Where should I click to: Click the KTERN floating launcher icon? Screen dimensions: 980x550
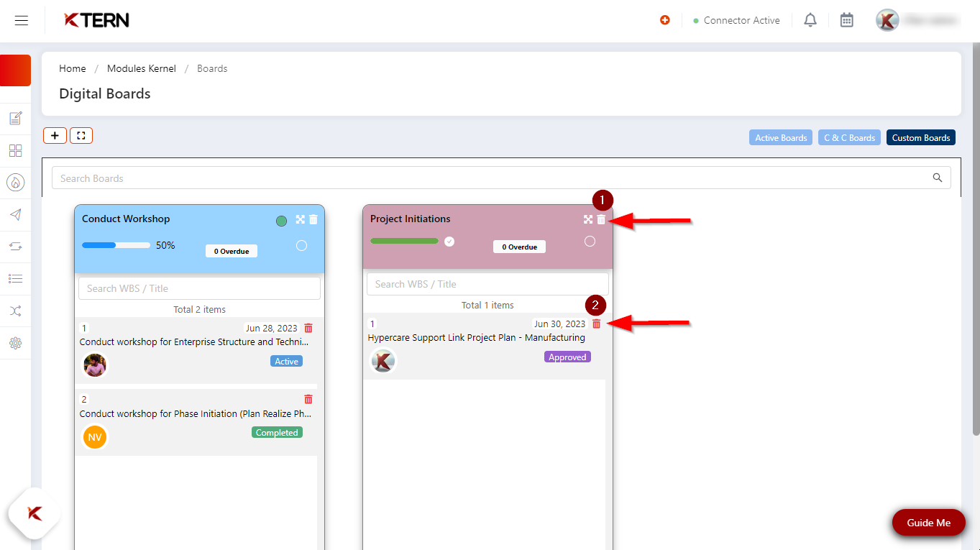[x=35, y=513]
